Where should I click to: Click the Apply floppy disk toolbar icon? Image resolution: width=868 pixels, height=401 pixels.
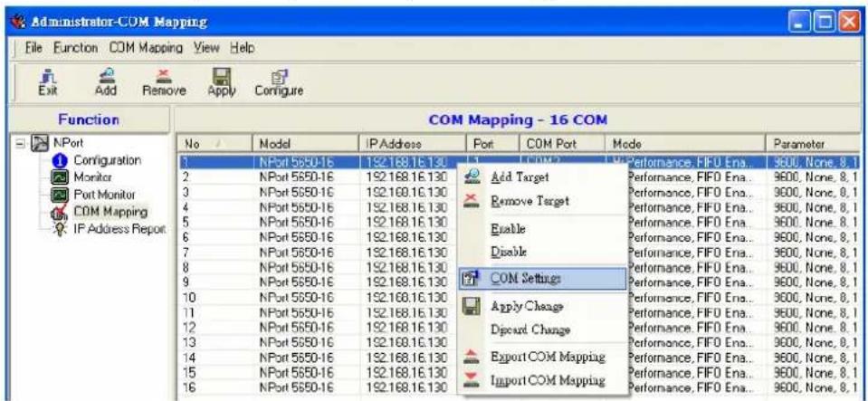click(222, 82)
